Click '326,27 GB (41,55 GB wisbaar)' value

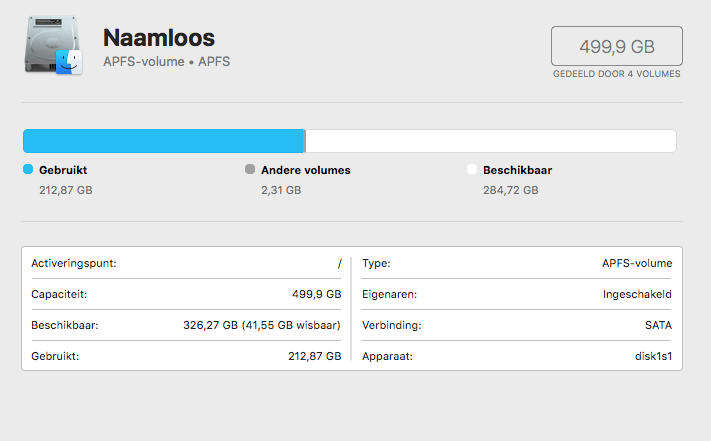(262, 325)
